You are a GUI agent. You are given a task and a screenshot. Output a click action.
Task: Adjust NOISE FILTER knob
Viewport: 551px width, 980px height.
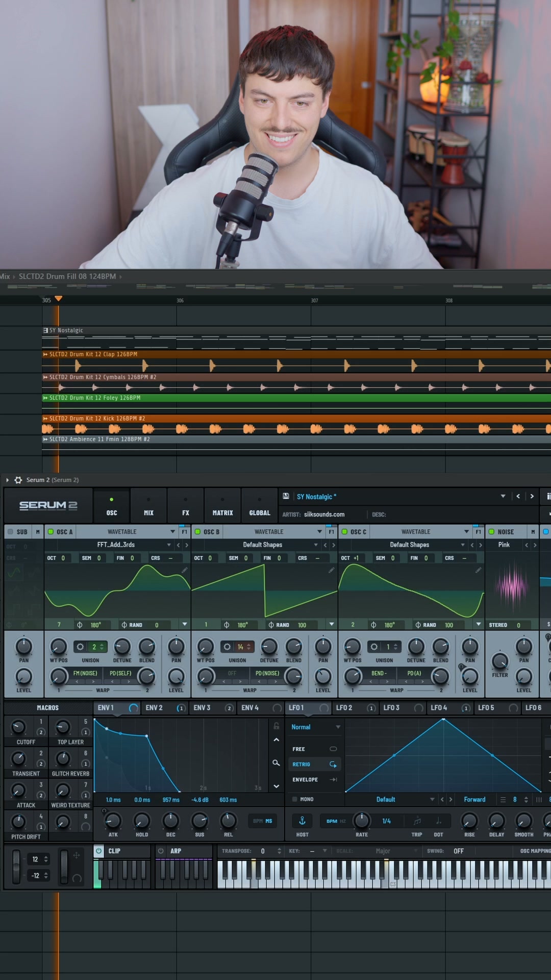pos(500,661)
